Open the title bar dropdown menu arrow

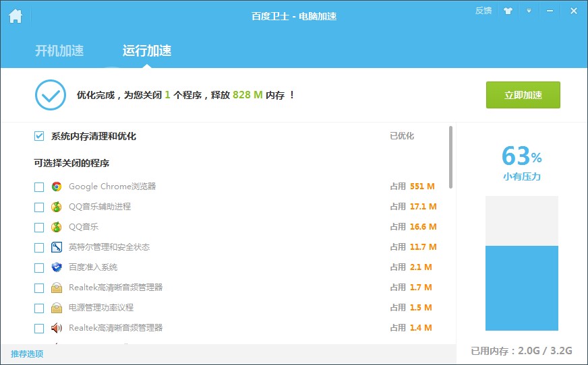(529, 11)
